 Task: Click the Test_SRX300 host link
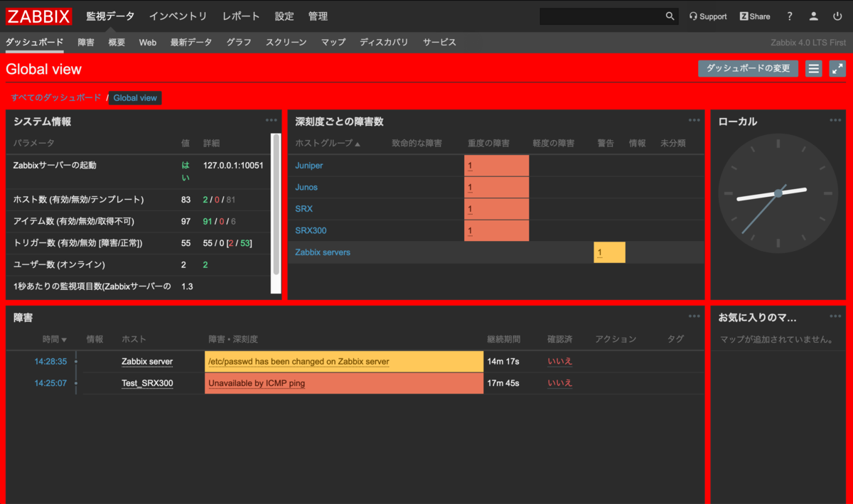pos(147,383)
